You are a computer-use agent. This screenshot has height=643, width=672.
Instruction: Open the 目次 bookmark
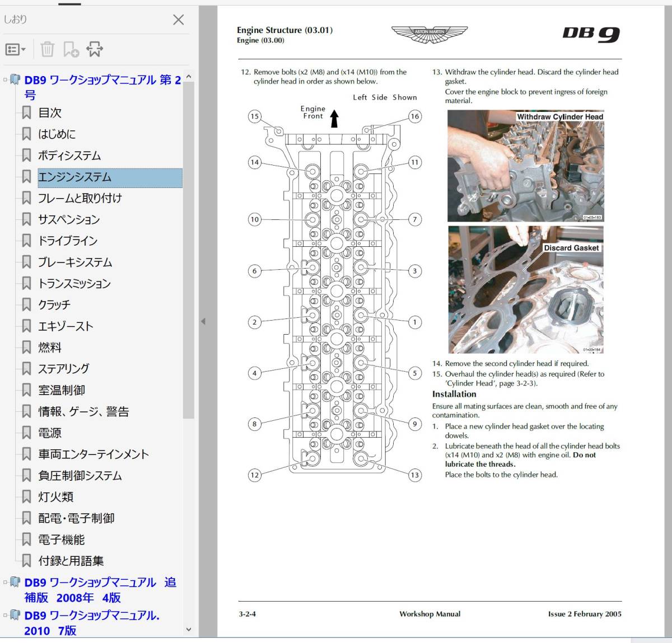pos(50,112)
